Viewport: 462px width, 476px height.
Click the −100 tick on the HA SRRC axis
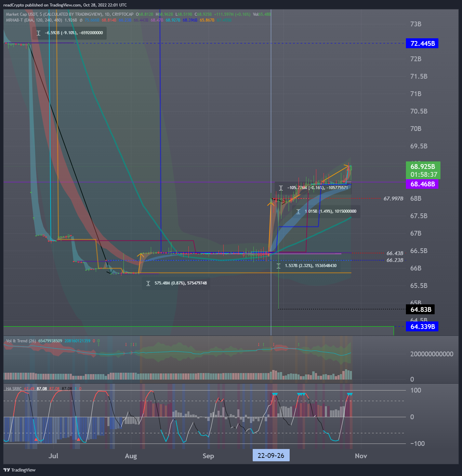[x=418, y=444]
